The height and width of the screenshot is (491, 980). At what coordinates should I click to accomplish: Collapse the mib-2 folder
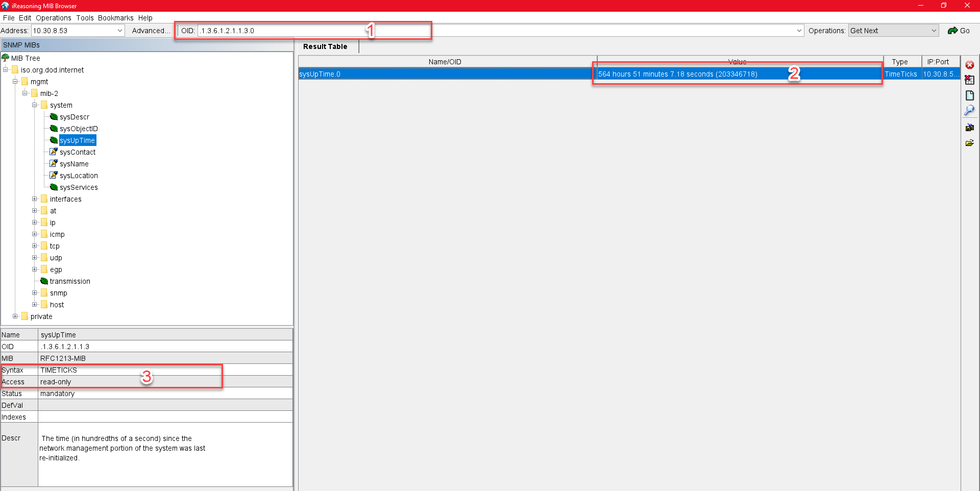pos(25,93)
